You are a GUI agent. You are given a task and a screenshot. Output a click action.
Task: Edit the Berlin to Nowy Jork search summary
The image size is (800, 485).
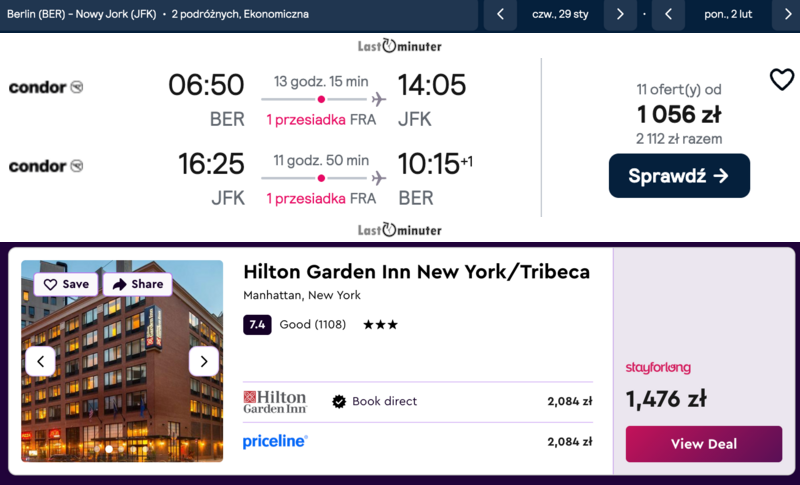pyautogui.click(x=158, y=14)
